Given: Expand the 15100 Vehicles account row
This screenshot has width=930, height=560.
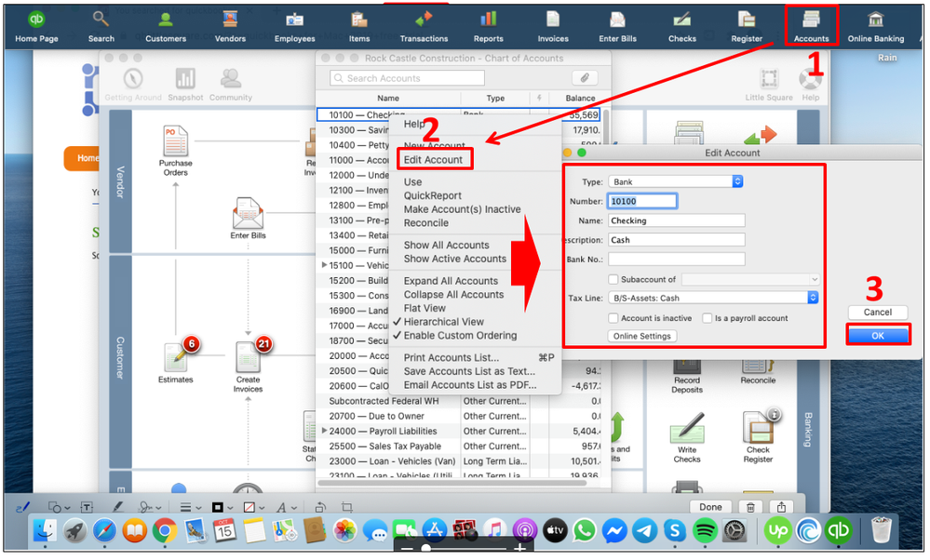Looking at the screenshot, I should point(324,265).
